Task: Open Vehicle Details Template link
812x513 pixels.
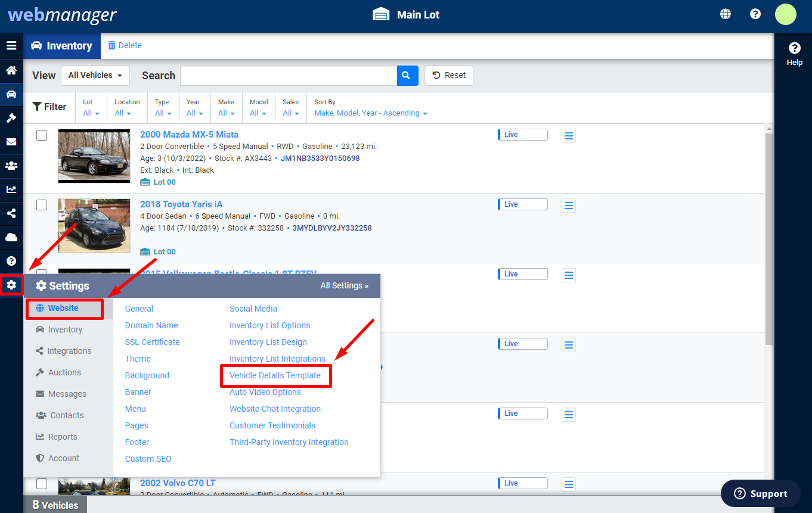Action: 275,375
